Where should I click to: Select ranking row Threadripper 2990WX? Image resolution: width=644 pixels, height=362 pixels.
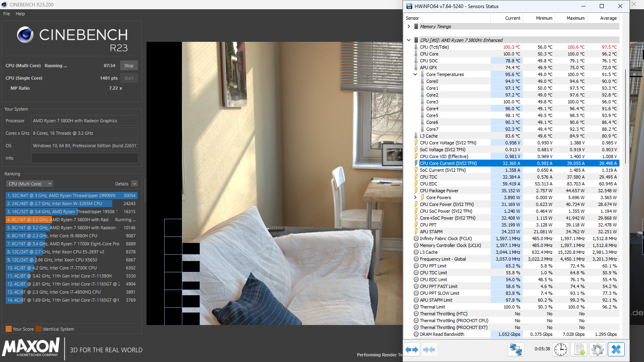pos(72,195)
